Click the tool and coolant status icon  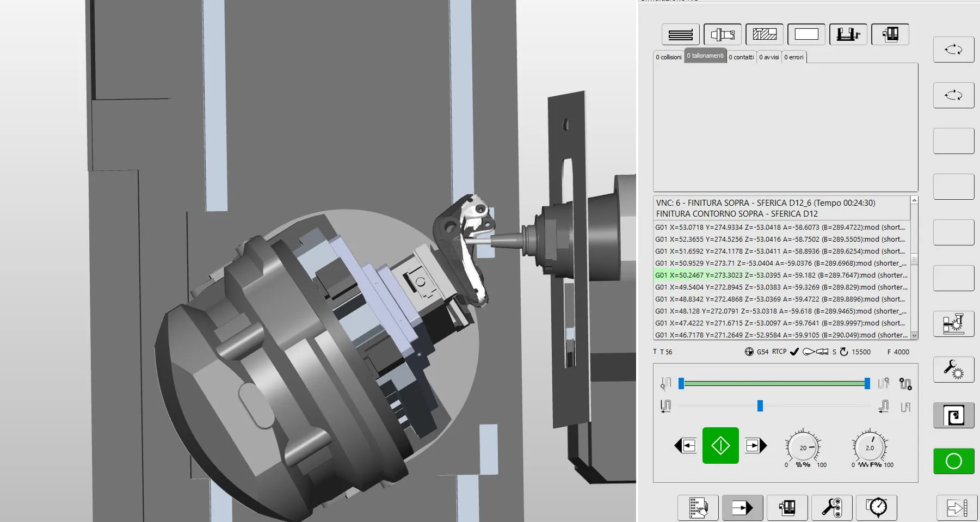(x=815, y=352)
